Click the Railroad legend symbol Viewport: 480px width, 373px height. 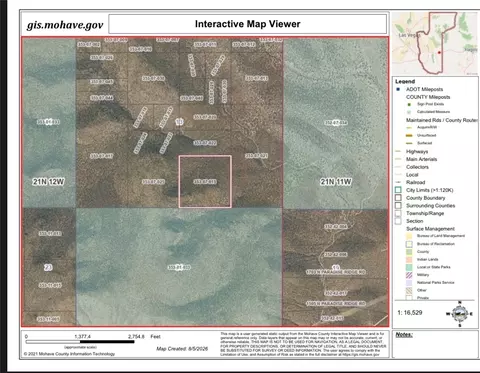tap(398, 182)
